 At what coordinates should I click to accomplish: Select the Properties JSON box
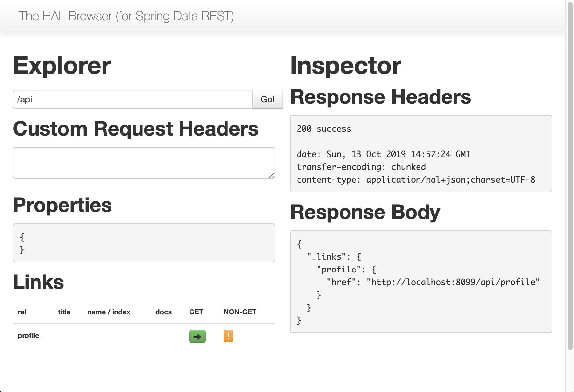point(143,243)
